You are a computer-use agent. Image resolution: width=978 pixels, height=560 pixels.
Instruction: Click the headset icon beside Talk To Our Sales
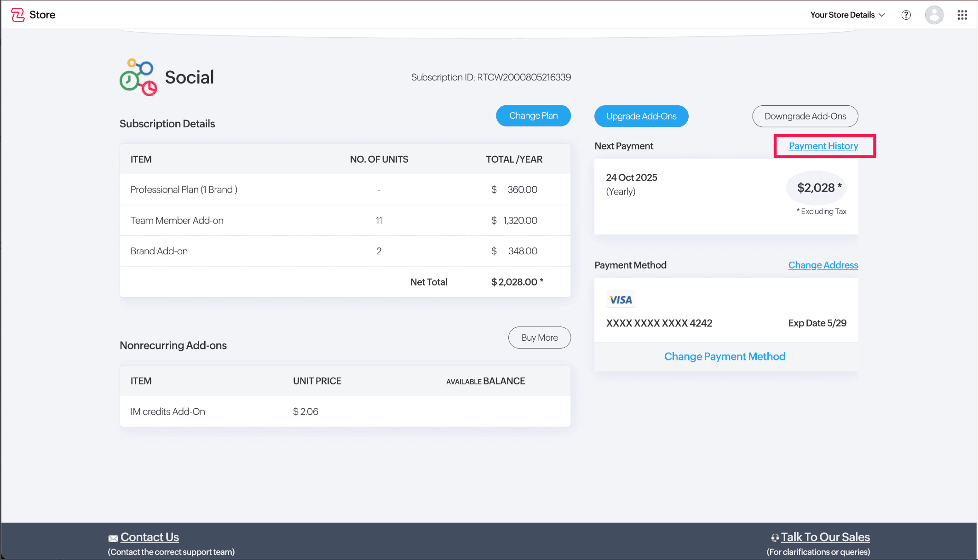(775, 537)
